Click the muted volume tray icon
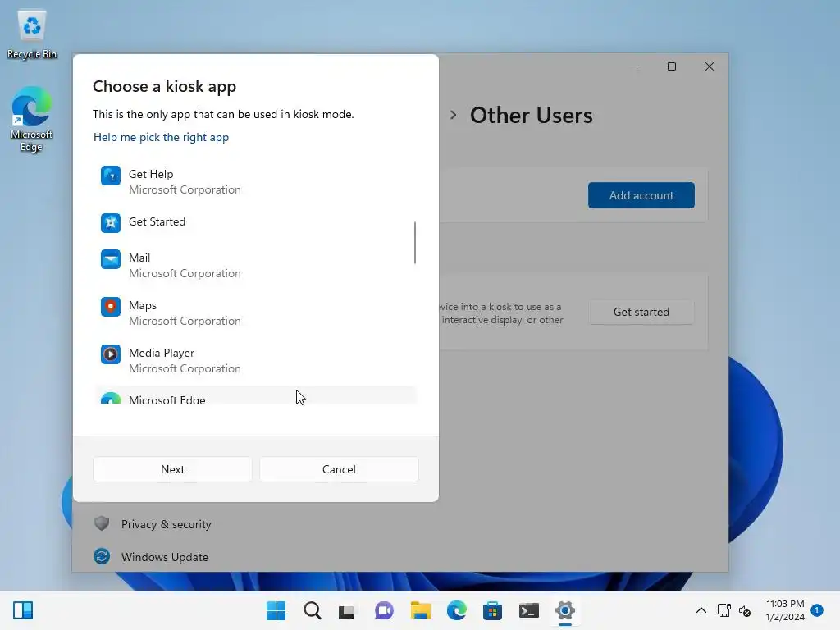This screenshot has height=630, width=840. coord(745,610)
